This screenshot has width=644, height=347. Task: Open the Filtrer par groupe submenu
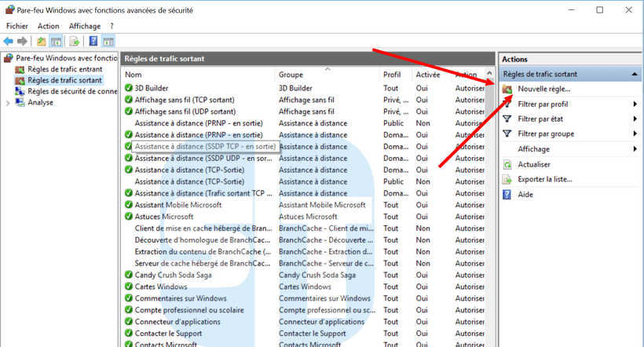click(x=635, y=134)
